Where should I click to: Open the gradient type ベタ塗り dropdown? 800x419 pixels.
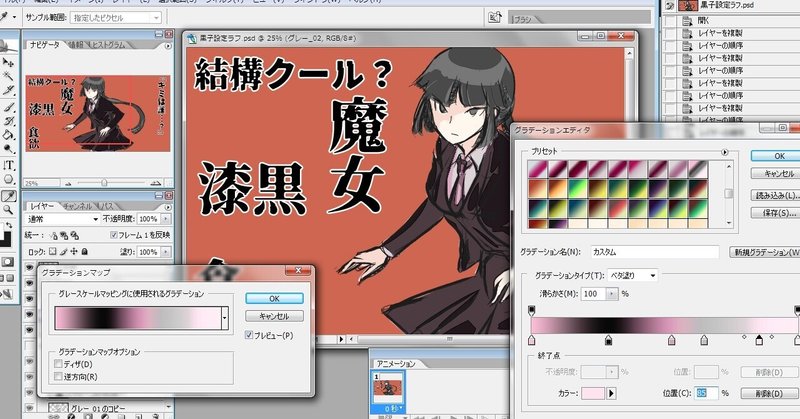[x=633, y=276]
